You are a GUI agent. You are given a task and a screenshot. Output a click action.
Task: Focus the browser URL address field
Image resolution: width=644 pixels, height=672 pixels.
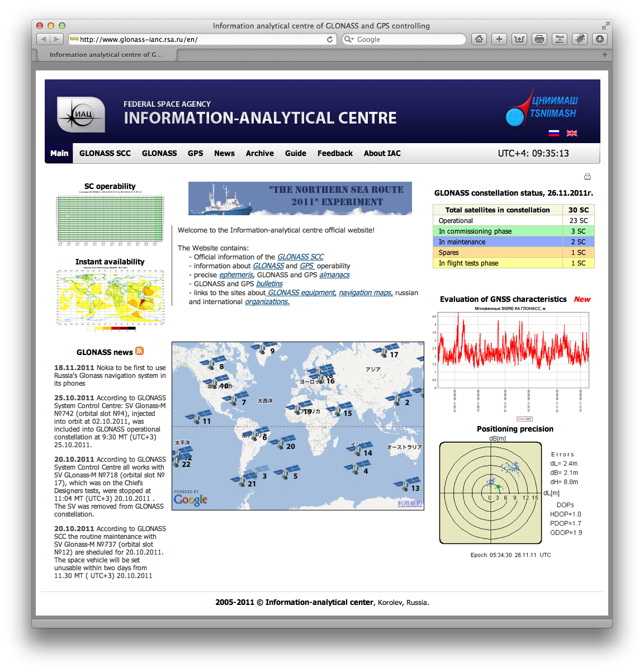pyautogui.click(x=201, y=39)
